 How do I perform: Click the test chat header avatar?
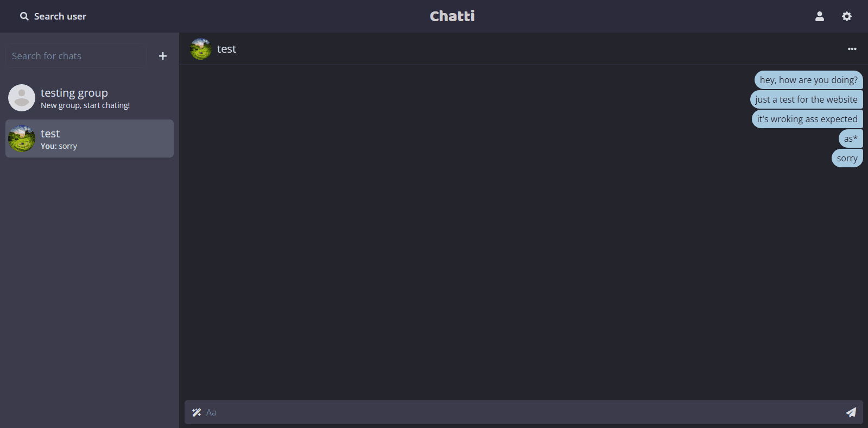click(201, 49)
